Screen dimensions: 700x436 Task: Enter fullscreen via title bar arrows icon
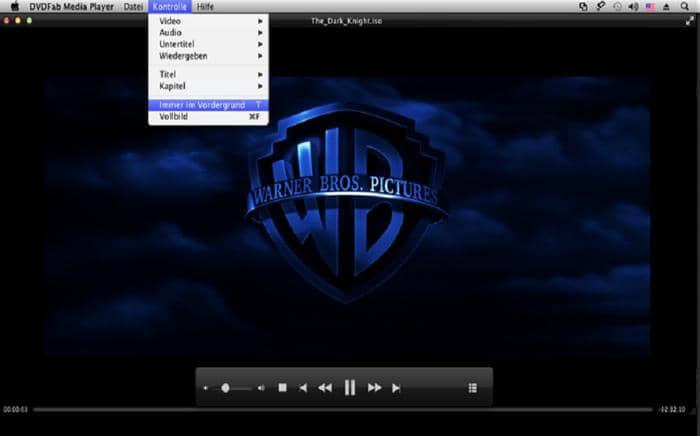click(x=690, y=21)
